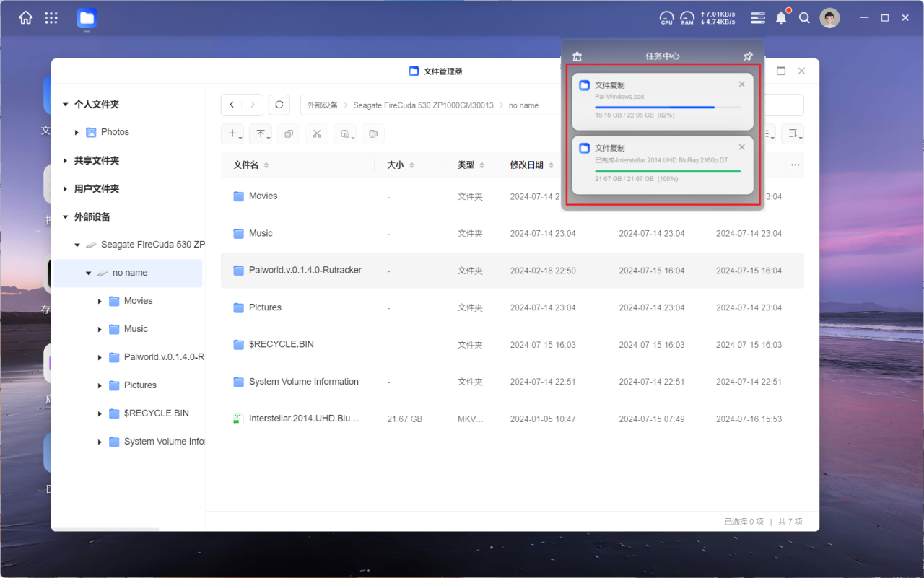
Task: Clear tasks with the broom icon
Action: (577, 56)
